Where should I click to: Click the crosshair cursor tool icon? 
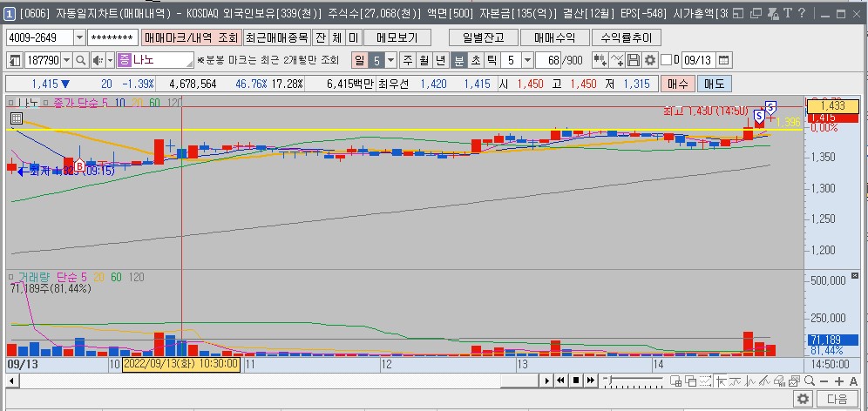click(722, 381)
